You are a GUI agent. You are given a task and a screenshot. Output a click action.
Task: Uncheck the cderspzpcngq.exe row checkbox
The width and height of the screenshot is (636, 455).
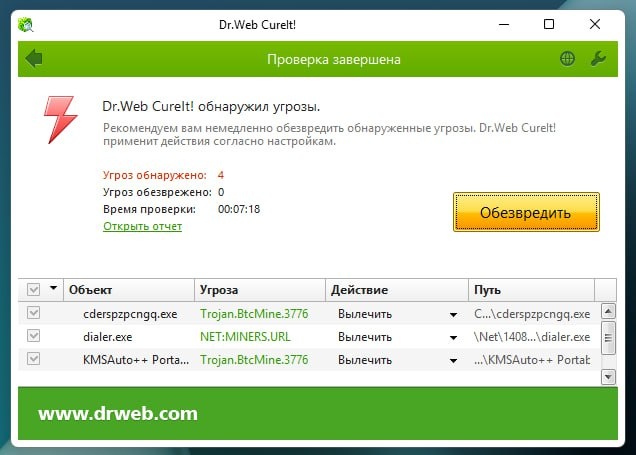[33, 313]
